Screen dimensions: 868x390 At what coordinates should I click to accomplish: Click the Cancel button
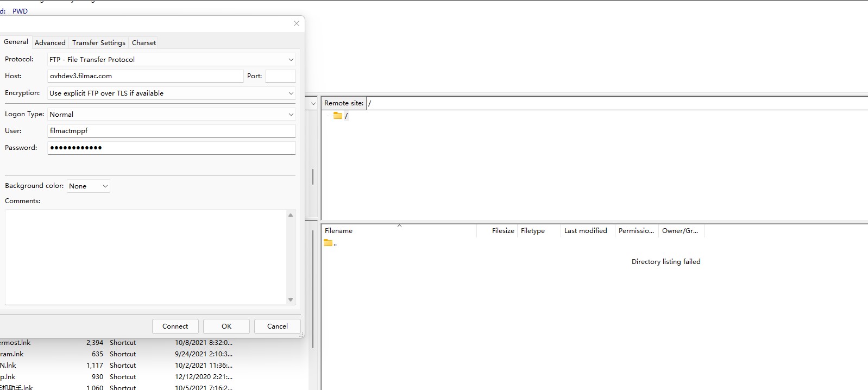pyautogui.click(x=278, y=326)
